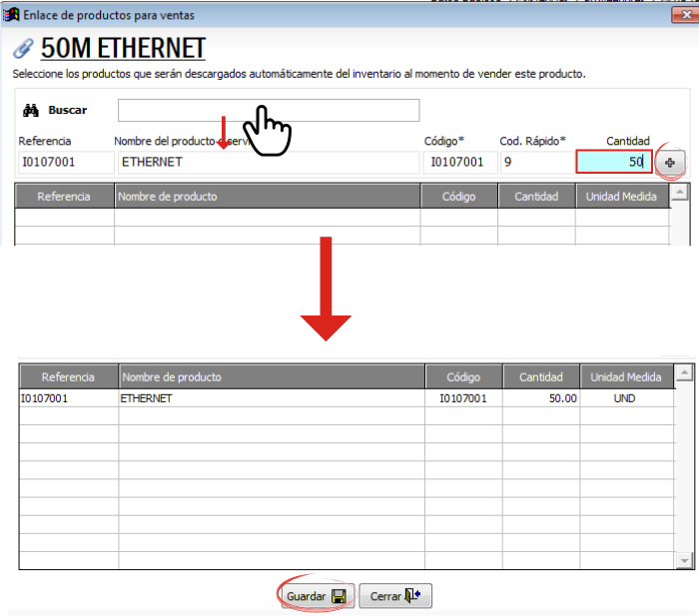Screen dimensions: 699x616
Task: Click the lower table scroll-up arrow
Action: pos(684,372)
